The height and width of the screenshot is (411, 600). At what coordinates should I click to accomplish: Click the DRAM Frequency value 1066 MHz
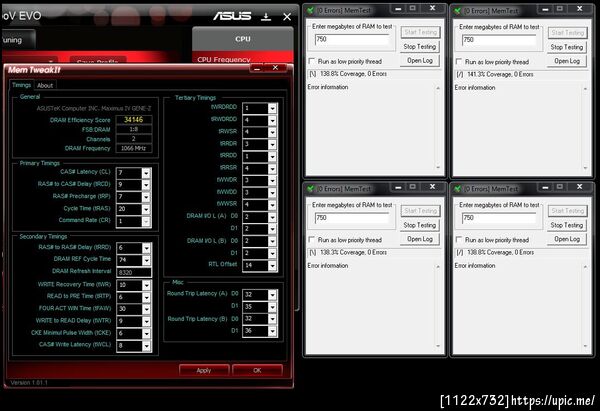[x=134, y=148]
